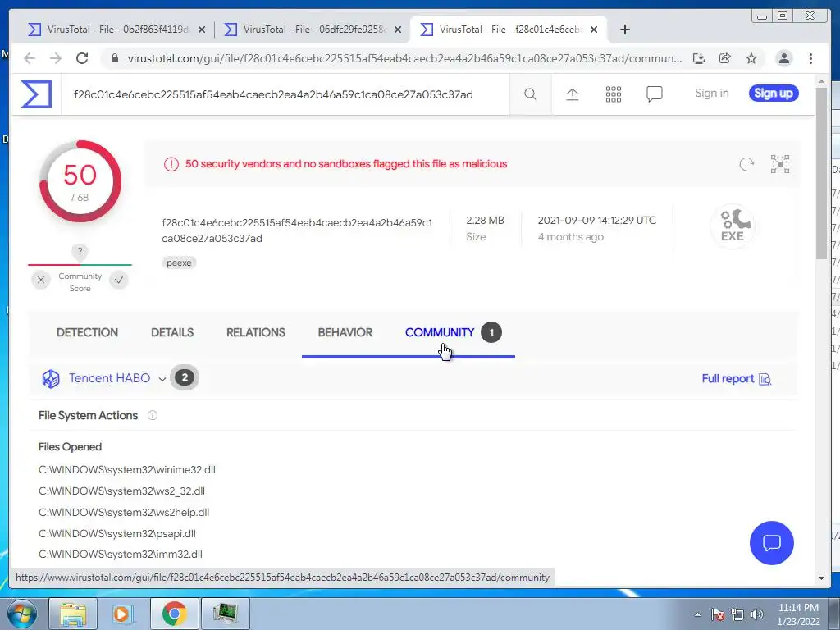Vote harmless with the checkmark community button
The image size is (840, 630).
(119, 280)
